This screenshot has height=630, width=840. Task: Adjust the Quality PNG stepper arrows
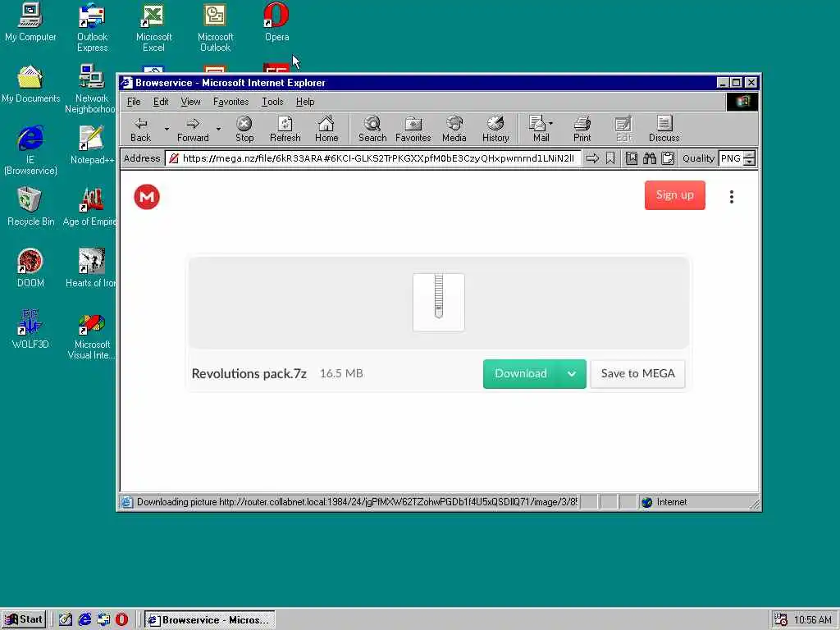[x=750, y=158]
